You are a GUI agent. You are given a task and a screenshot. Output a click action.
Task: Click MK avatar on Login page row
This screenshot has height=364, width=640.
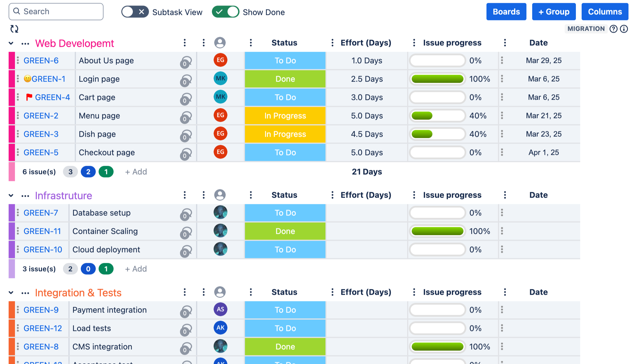point(221,78)
